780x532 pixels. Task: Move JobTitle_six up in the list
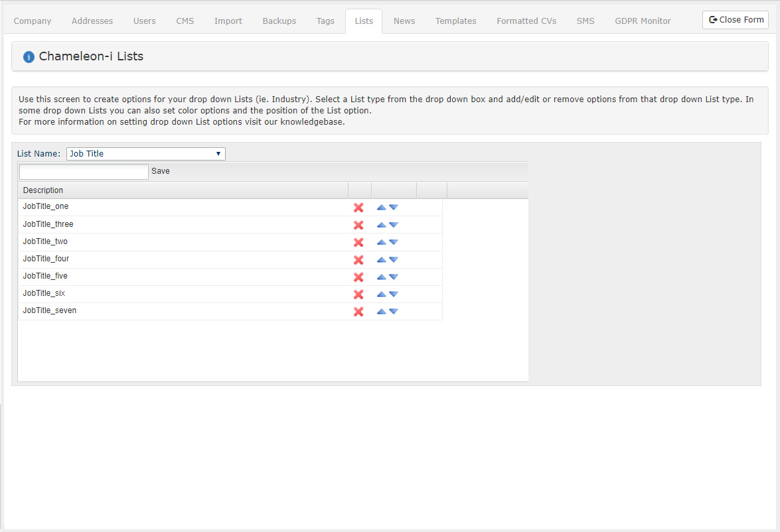click(x=382, y=295)
